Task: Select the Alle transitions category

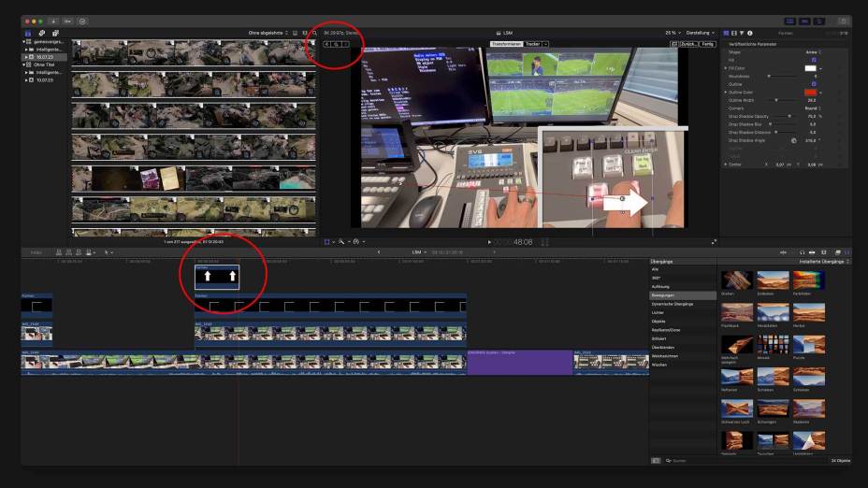Action: 656,269
